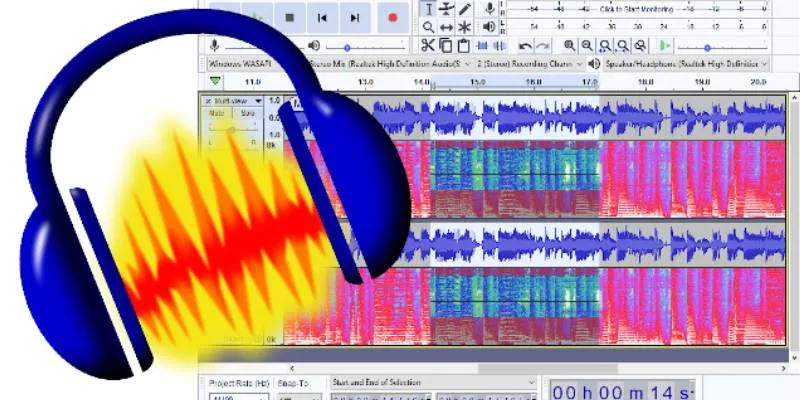Click the Undo arrow icon
800x400 pixels.
[525, 46]
